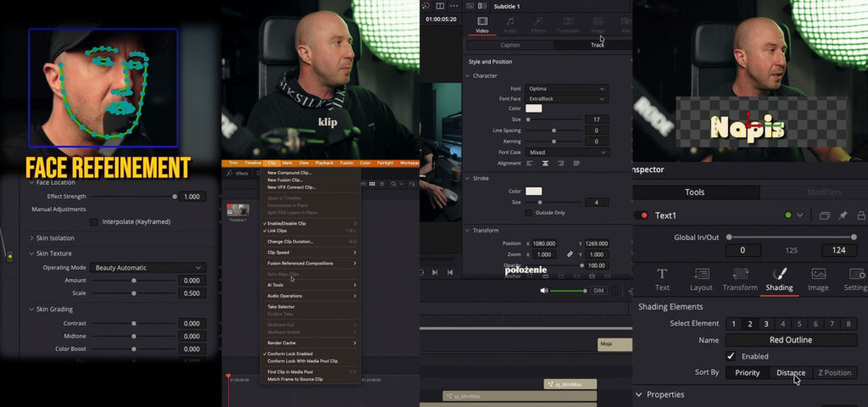Select the Timeline 1 thumbnail in media pool
Image resolution: width=868 pixels, height=407 pixels.
coord(238,210)
